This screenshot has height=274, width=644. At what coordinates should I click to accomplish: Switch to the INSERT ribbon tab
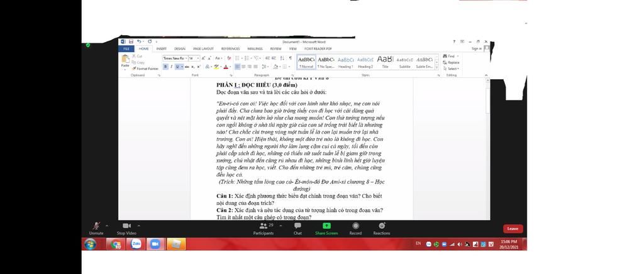pos(162,48)
